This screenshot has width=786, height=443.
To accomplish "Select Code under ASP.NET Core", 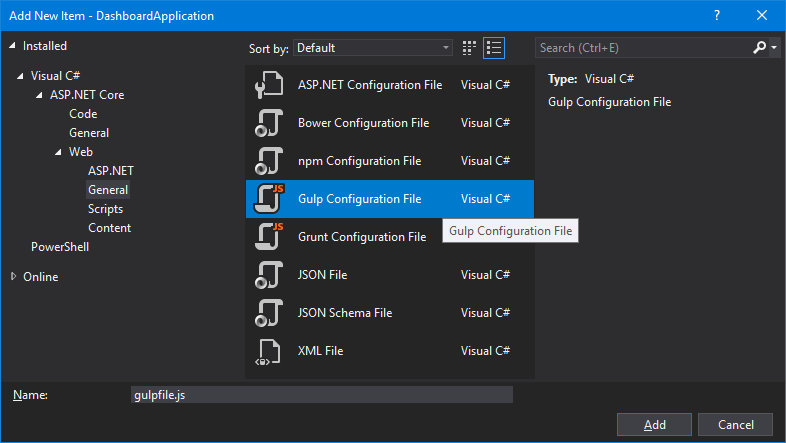I will (x=83, y=114).
